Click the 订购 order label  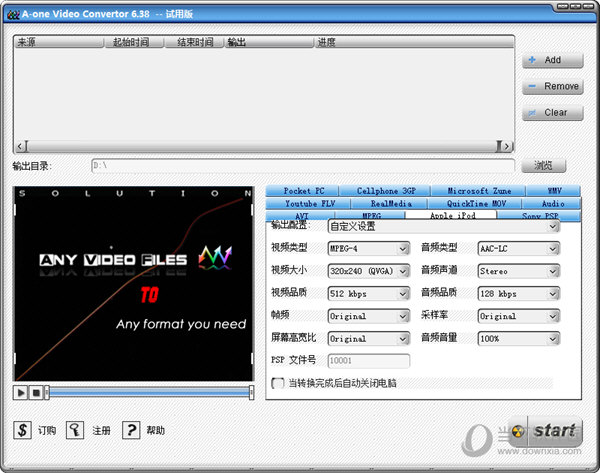click(x=47, y=431)
